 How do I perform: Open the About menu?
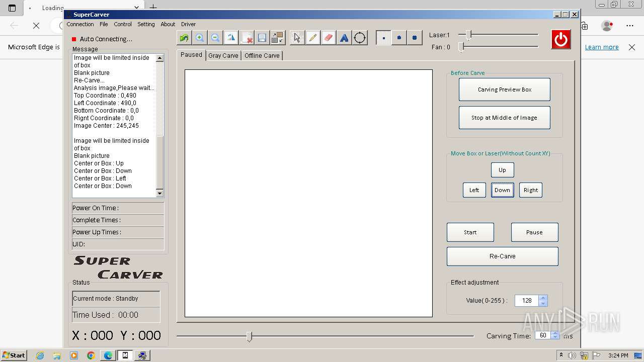(168, 24)
